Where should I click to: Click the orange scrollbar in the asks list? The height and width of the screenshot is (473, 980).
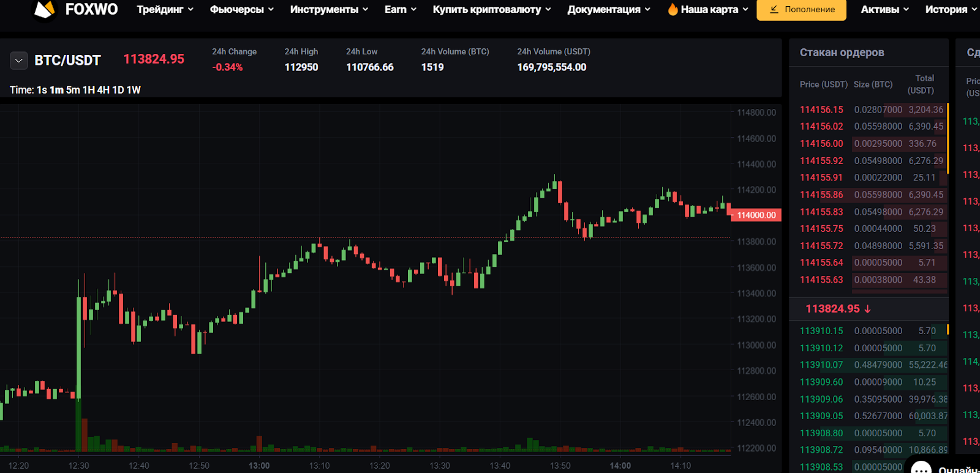coord(948,138)
